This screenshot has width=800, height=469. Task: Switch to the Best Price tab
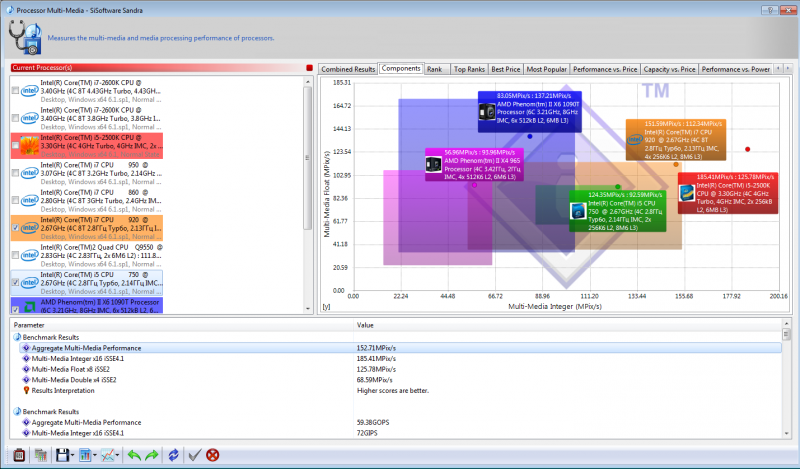[x=506, y=69]
